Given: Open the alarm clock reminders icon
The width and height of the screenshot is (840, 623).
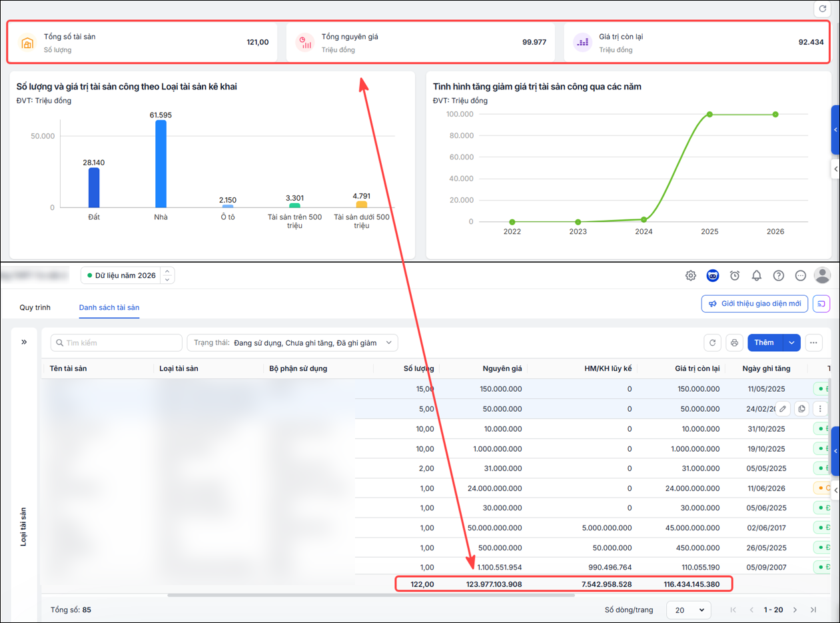Looking at the screenshot, I should tap(735, 275).
